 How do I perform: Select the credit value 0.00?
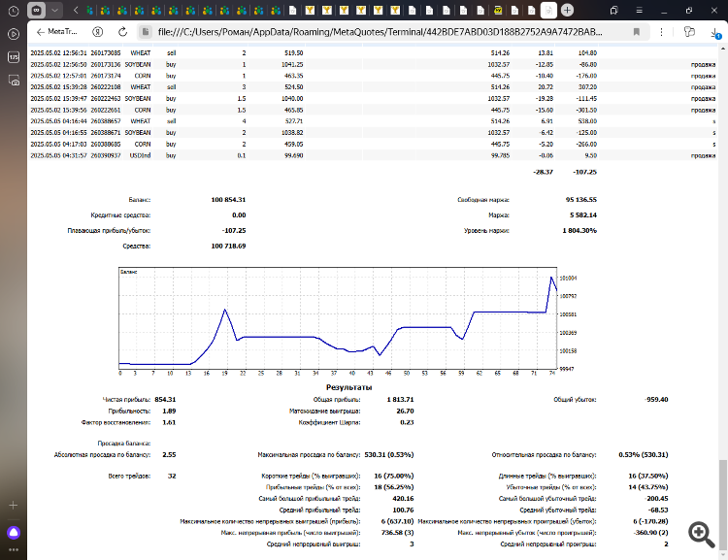[x=239, y=215]
